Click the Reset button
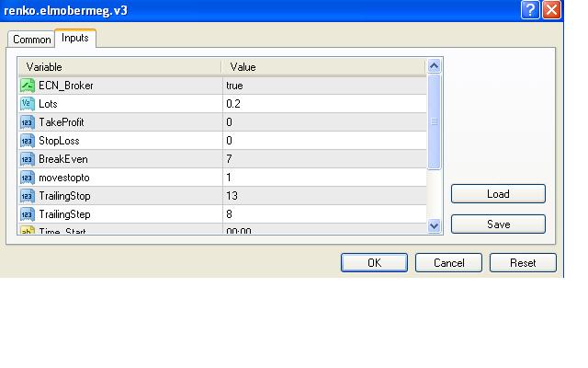Image resolution: width=588 pixels, height=368 pixels. [x=523, y=262]
